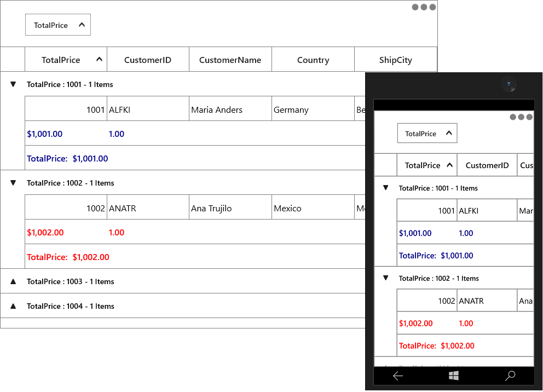Viewport: 543px width, 392px height.
Task: Select desktop cell 'ALFKI'
Action: tap(148, 109)
